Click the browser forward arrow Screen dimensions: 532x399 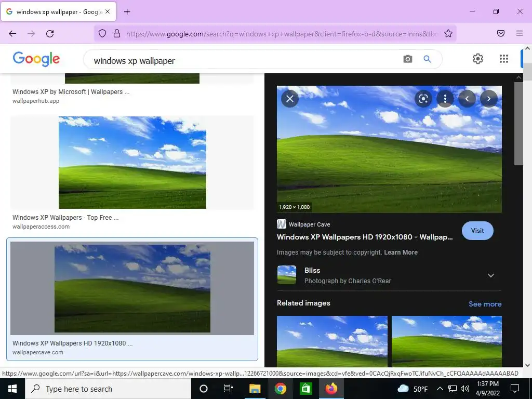pyautogui.click(x=31, y=34)
